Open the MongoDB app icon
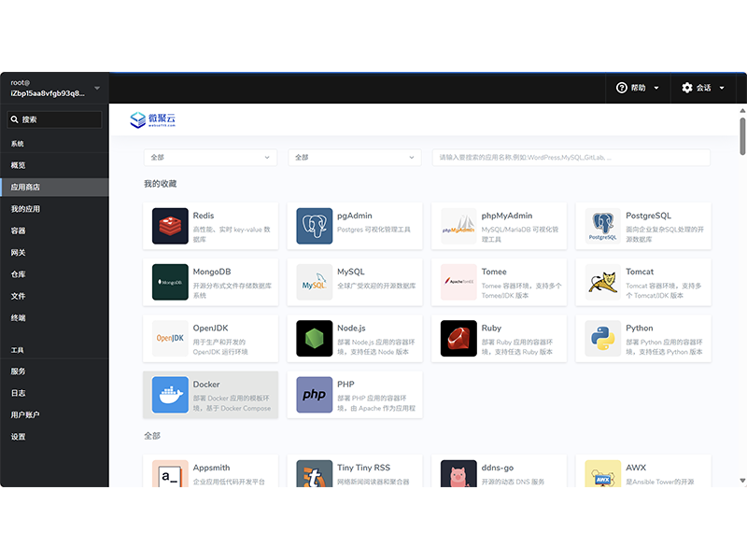Screen dimensions: 747x560 tap(170, 282)
